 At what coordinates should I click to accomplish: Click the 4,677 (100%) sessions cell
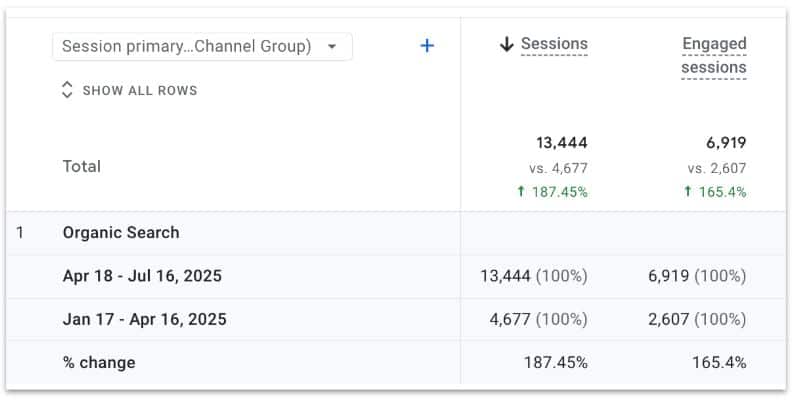pos(534,320)
